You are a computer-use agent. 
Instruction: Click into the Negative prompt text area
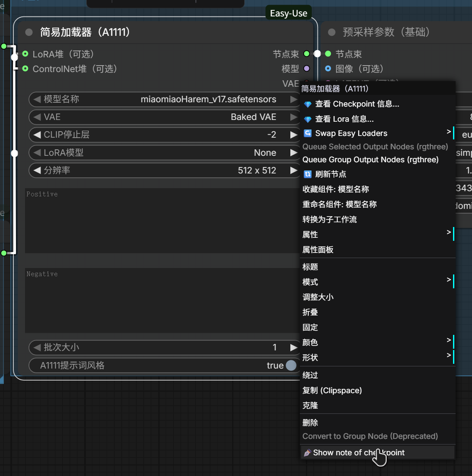tap(162, 300)
